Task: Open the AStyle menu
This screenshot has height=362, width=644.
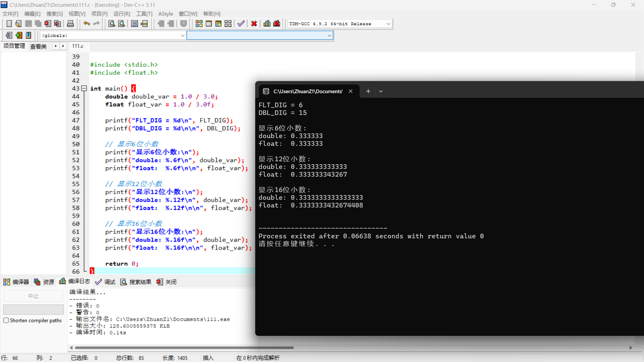Action: 165,14
